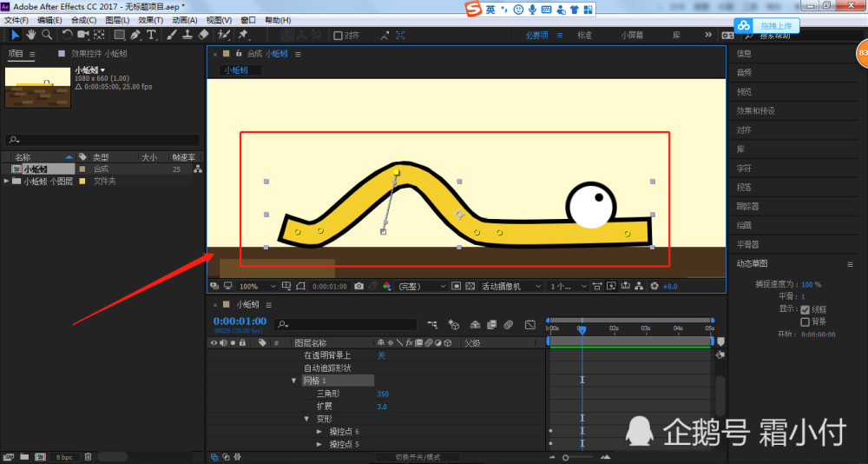Open the 图层(L) menu

117,20
